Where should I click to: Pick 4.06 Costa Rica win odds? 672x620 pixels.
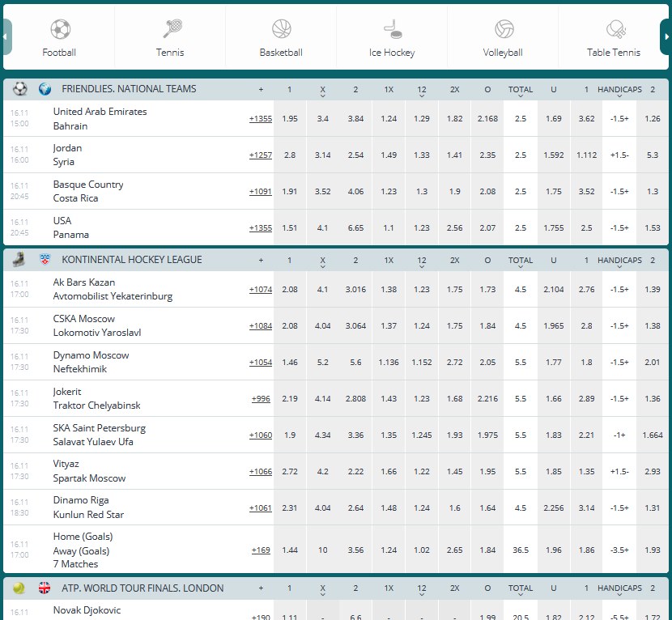355,192
